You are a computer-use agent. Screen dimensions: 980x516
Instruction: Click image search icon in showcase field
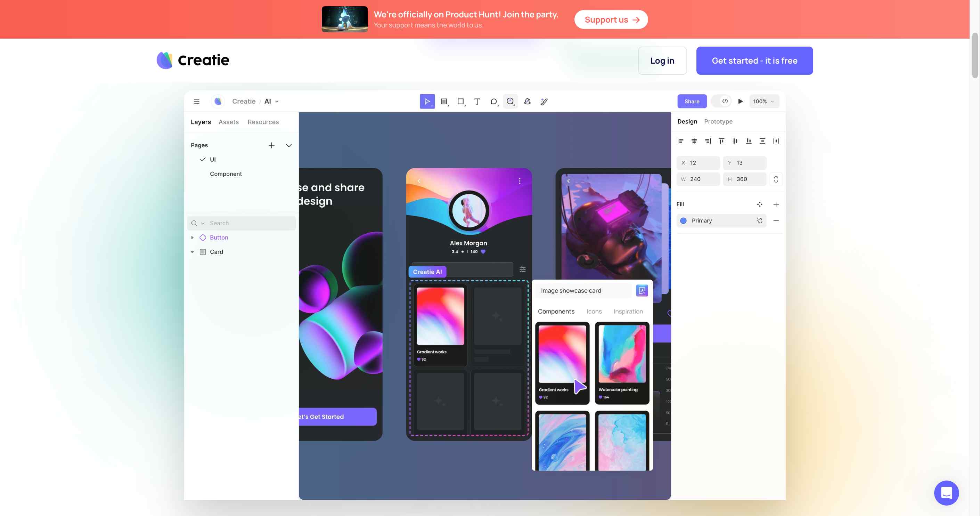click(642, 291)
